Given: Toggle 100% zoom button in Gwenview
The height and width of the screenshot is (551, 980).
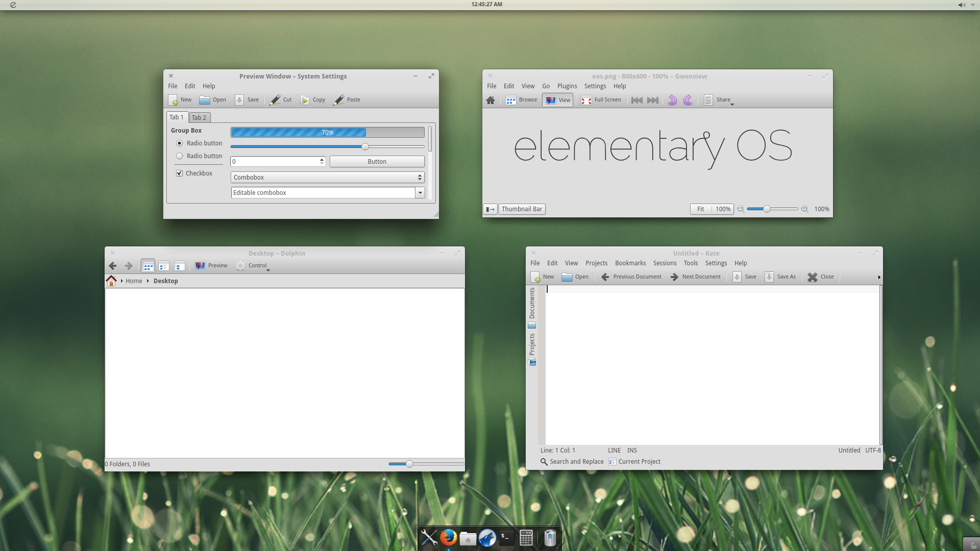Looking at the screenshot, I should 723,209.
